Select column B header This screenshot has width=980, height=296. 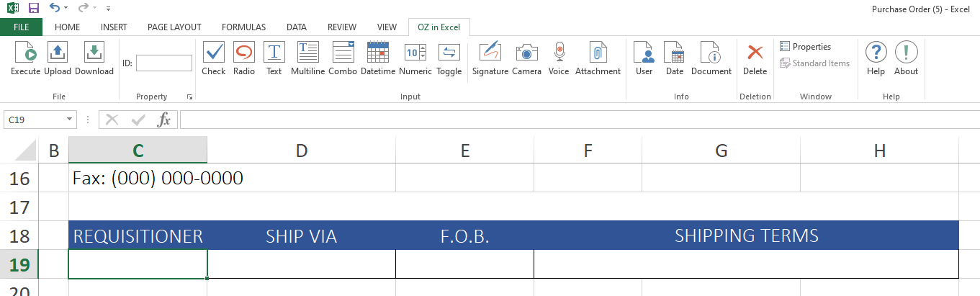[53, 151]
